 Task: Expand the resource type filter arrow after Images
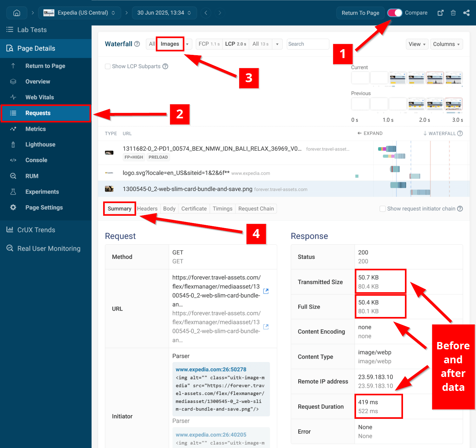tap(187, 44)
